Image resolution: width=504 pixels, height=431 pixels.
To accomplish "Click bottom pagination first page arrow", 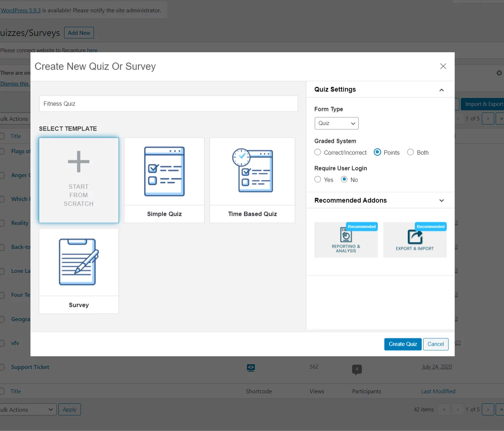I will coord(444,410).
